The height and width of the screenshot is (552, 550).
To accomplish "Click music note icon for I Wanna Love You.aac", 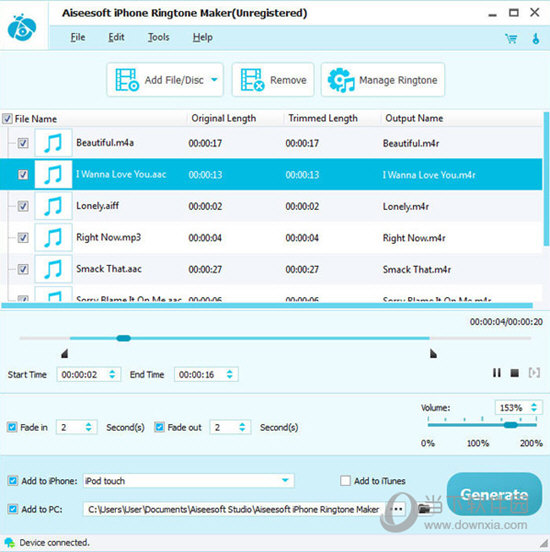I will tap(53, 174).
